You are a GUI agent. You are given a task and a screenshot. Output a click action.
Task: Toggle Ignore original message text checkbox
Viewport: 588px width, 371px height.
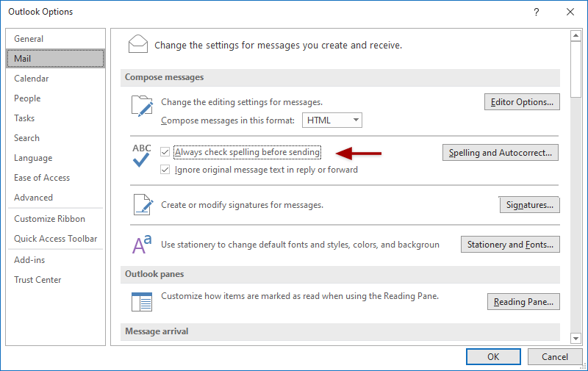(165, 170)
